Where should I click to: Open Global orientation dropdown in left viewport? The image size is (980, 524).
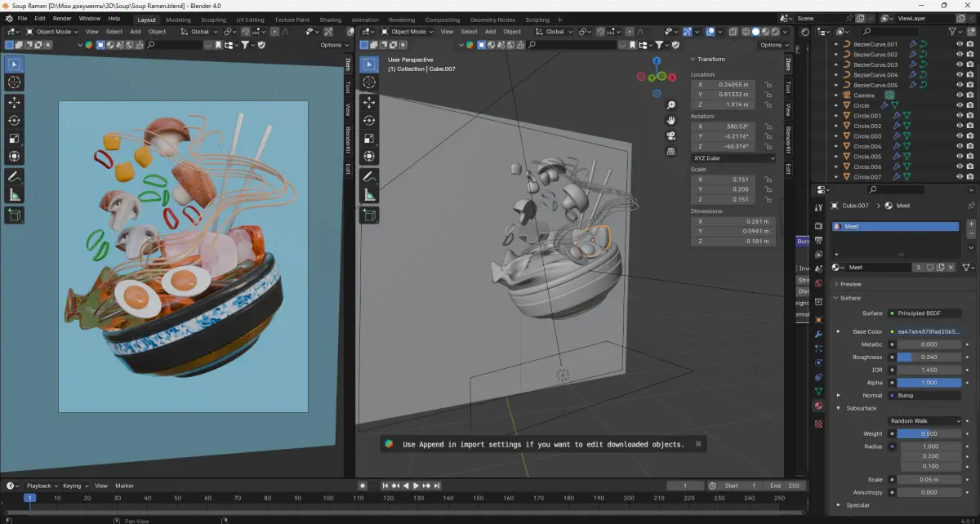(198, 32)
